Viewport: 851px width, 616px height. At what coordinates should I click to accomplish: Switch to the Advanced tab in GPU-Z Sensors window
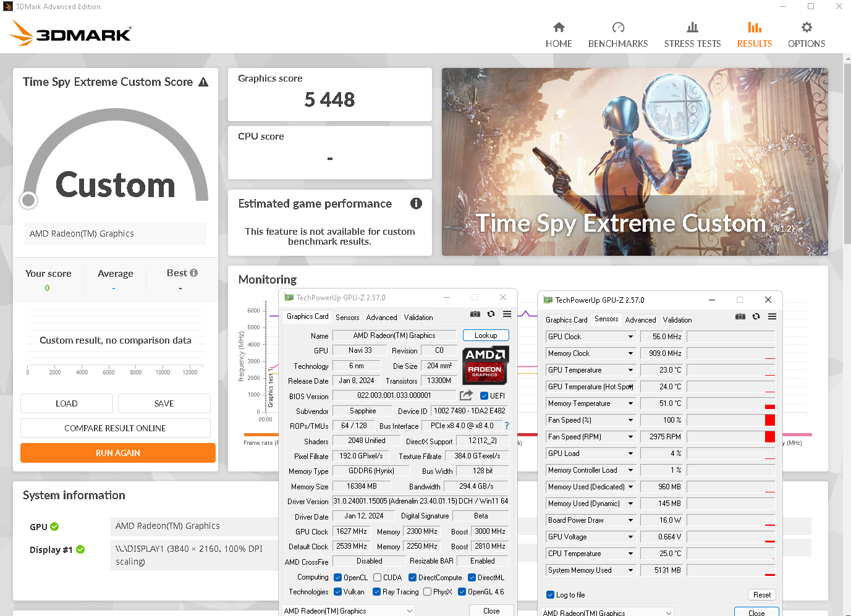640,320
